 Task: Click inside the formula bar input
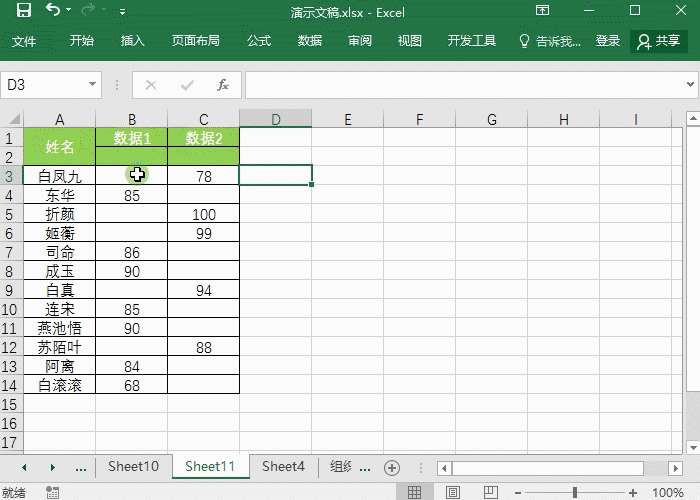pyautogui.click(x=464, y=85)
